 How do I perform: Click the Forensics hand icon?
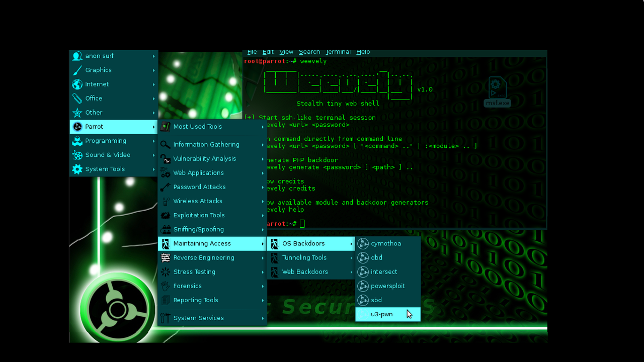pos(165,286)
